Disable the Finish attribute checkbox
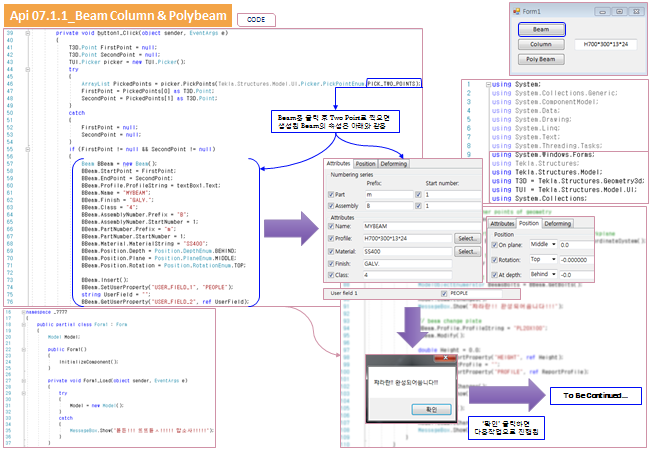650x450 pixels. coord(332,263)
